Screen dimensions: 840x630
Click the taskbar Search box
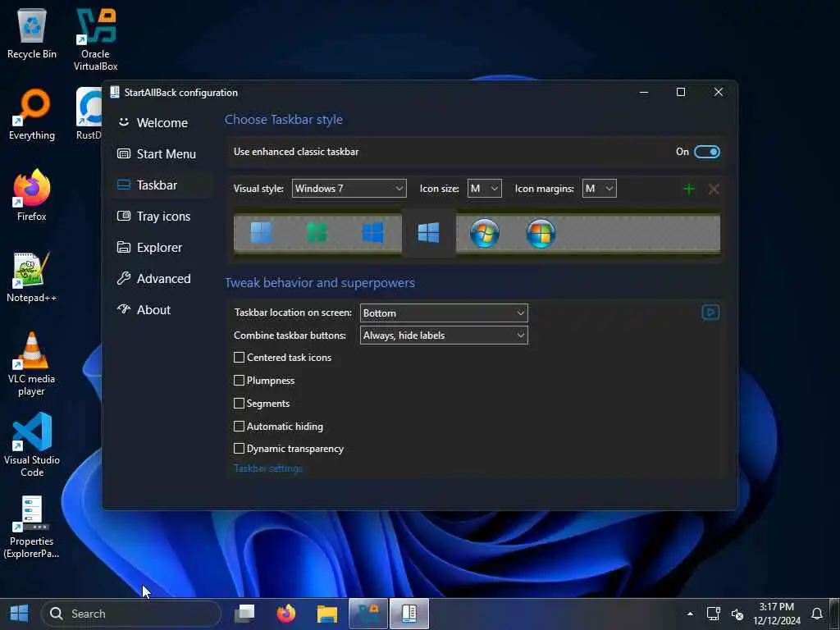pyautogui.click(x=131, y=614)
